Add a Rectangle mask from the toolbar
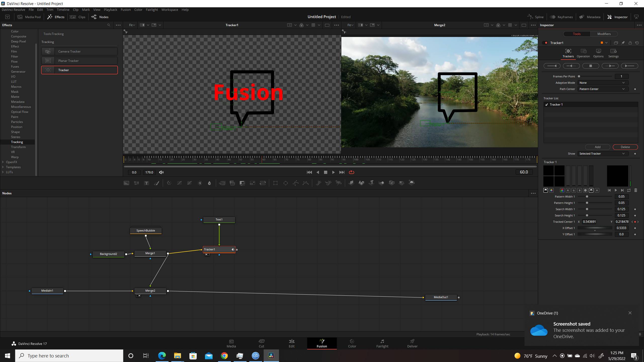The image size is (644, 362). tap(275, 183)
